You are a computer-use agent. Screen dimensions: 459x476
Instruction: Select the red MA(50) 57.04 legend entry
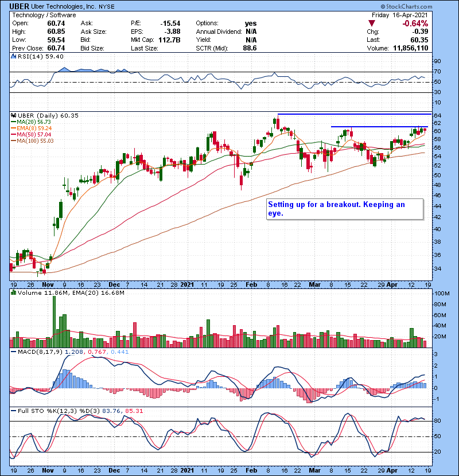coord(31,134)
